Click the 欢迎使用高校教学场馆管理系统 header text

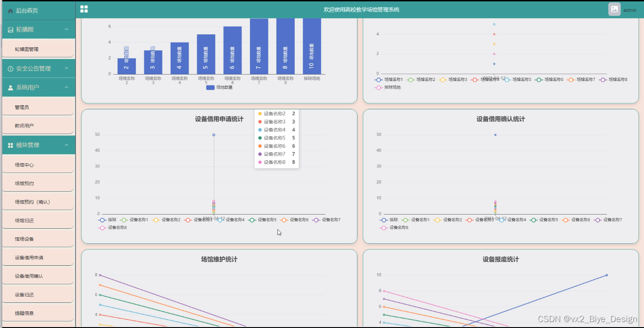coord(361,10)
